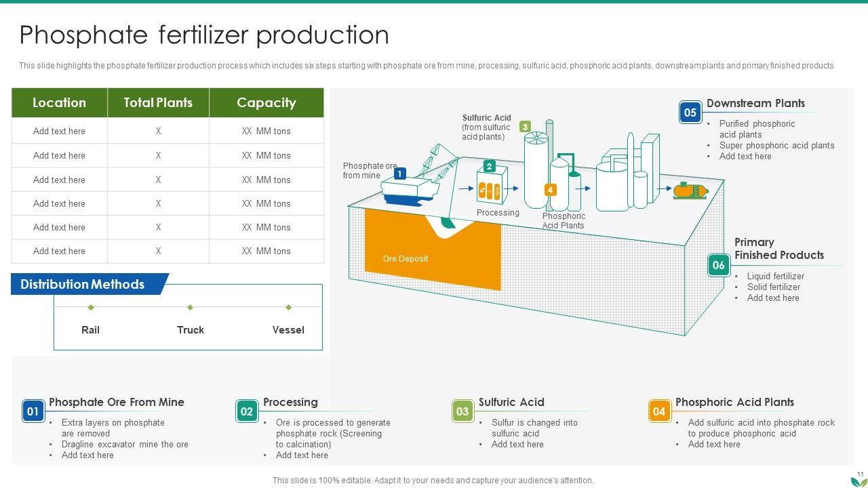Select the Capacity column header
Viewport: 868px width, 488px height.
click(x=266, y=103)
